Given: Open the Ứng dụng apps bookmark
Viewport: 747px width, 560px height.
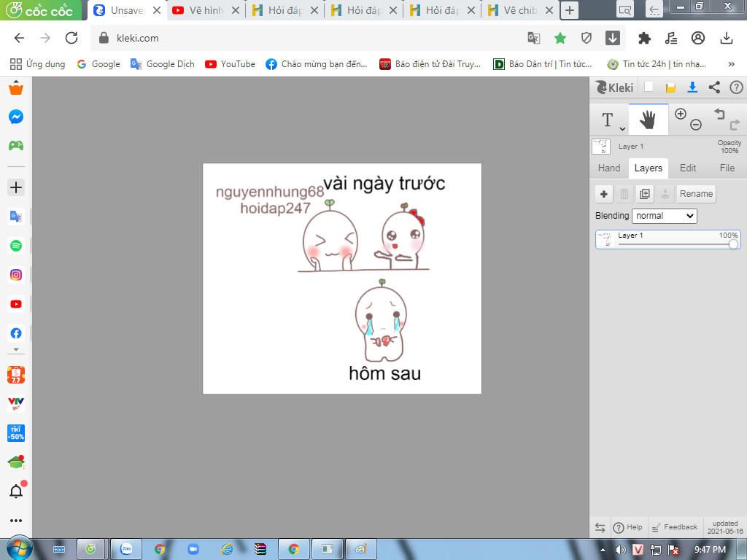Looking at the screenshot, I should tap(38, 64).
